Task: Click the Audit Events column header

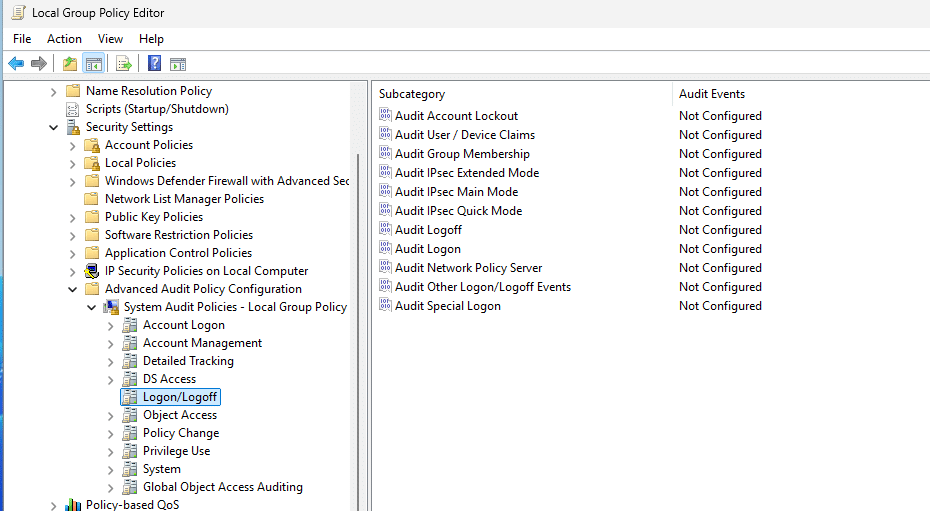Action: pos(712,94)
